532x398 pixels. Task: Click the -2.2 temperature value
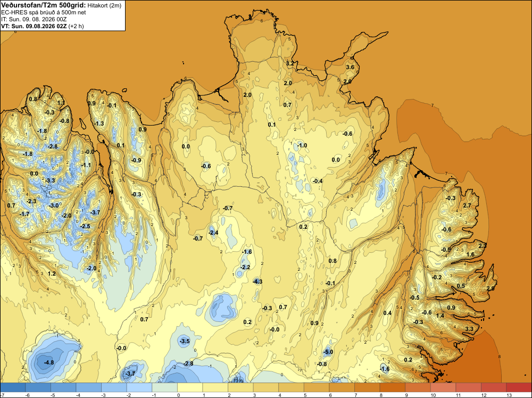click(245, 267)
